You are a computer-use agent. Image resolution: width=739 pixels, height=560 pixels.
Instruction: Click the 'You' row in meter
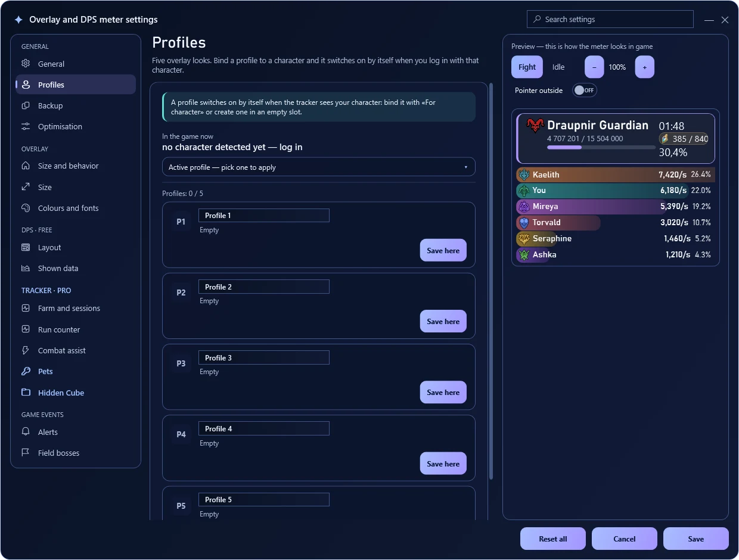point(615,191)
